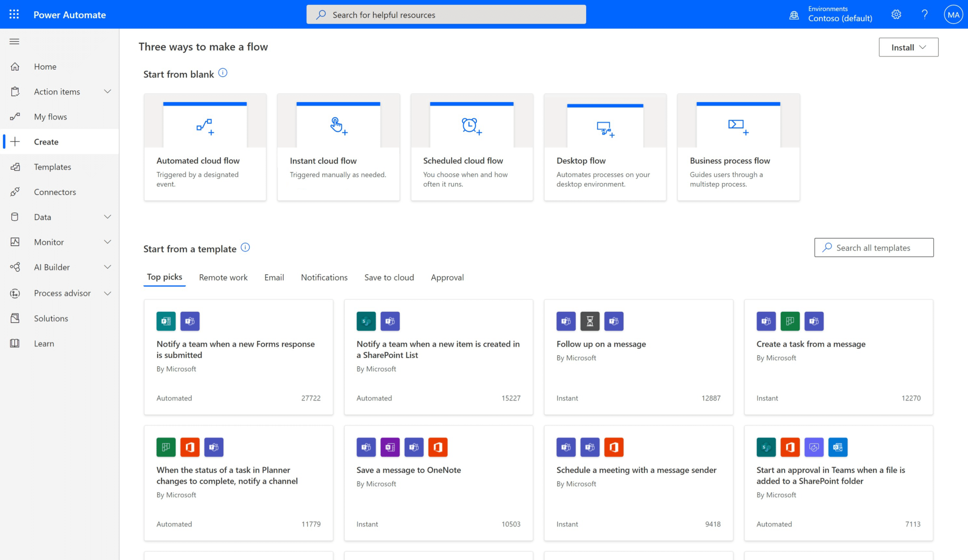Click the Remote work tab

pyautogui.click(x=223, y=277)
